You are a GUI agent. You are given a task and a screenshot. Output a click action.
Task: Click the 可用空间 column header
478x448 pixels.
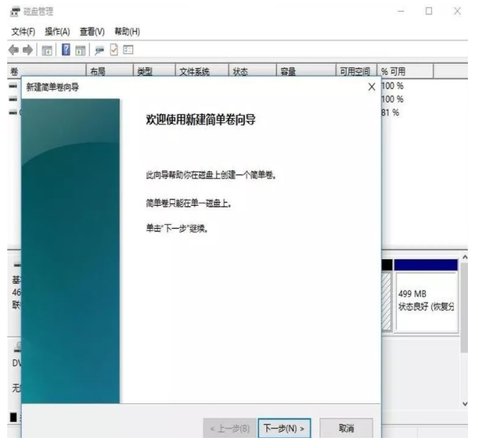pos(354,70)
